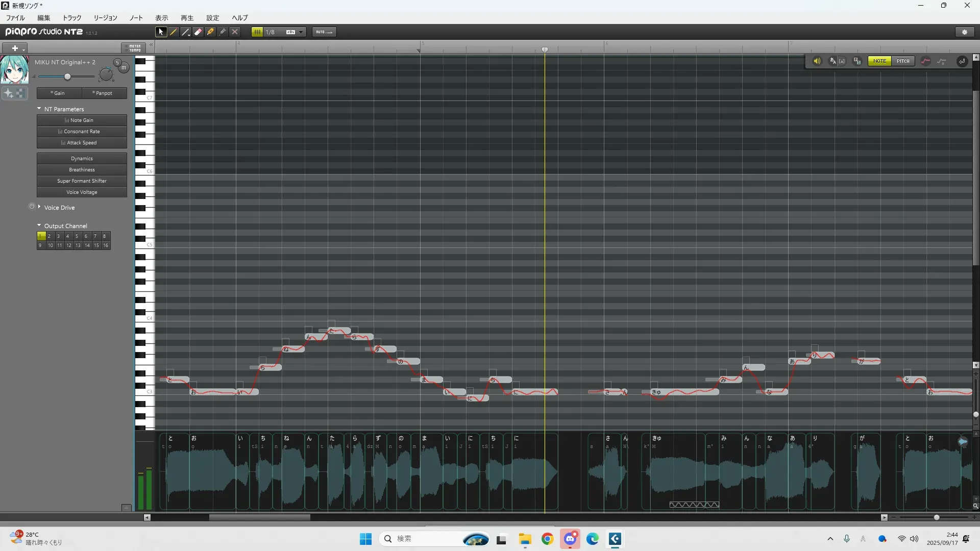Image resolution: width=980 pixels, height=551 pixels.
Task: Toggle solo on the MIKU track
Action: click(x=117, y=63)
